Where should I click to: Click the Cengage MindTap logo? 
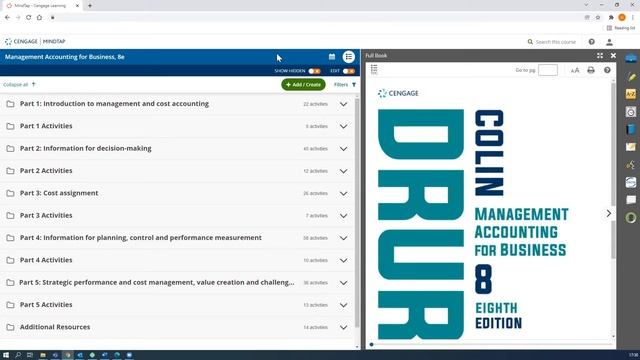tap(35, 41)
